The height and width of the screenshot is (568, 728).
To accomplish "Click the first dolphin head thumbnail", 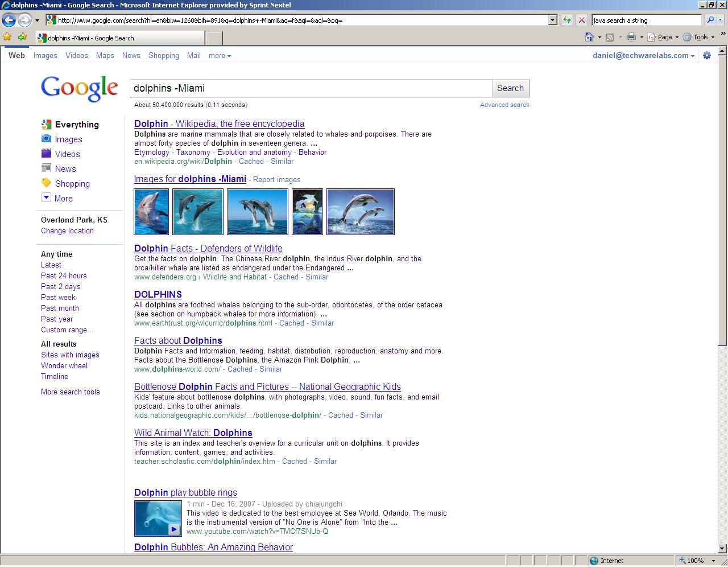I will pos(151,212).
